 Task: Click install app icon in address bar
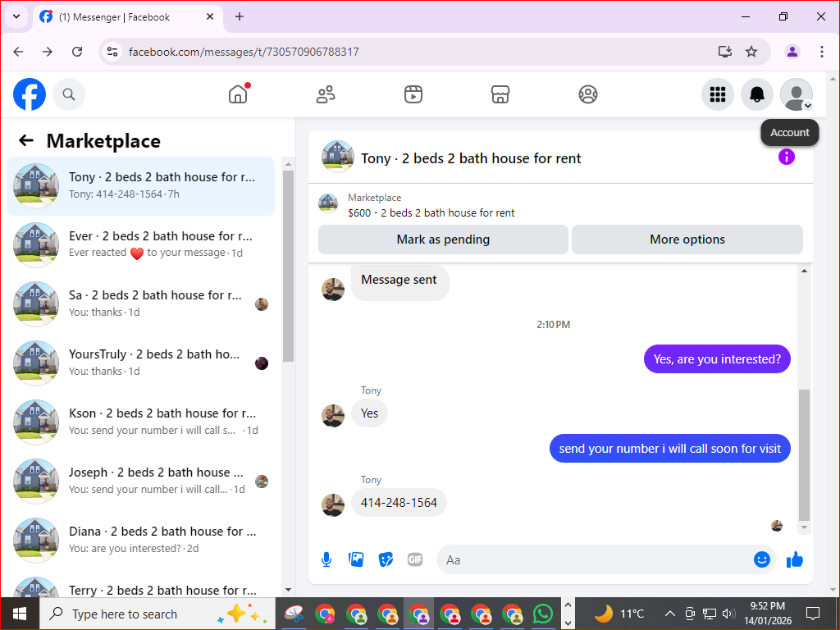pos(725,52)
